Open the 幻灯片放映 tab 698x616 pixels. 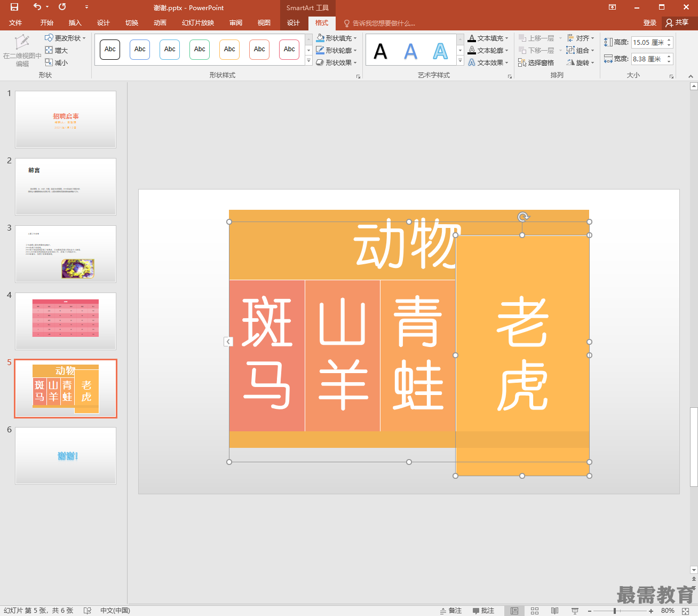tap(198, 22)
